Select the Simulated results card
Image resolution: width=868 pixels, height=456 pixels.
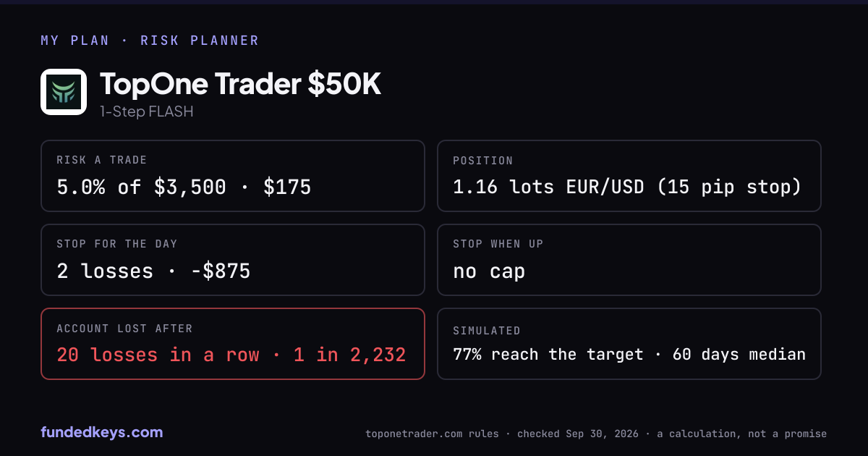629,344
